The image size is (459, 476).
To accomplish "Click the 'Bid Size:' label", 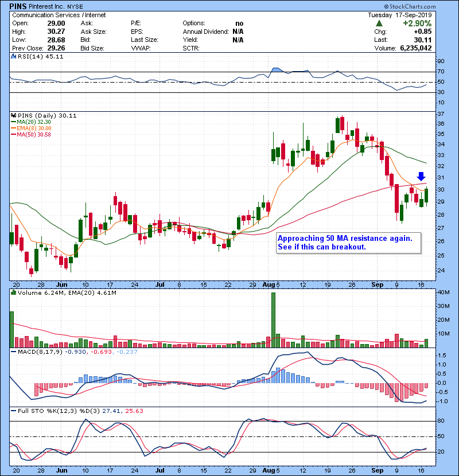I will pyautogui.click(x=92, y=48).
